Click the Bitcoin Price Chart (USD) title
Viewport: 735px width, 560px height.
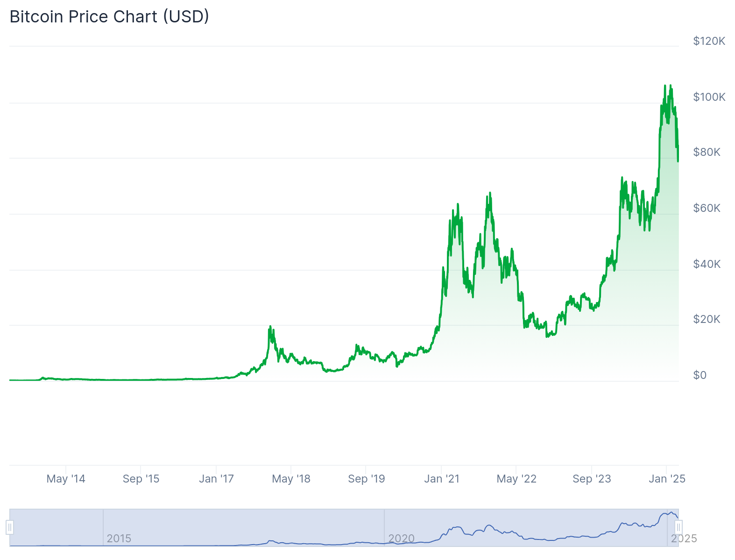click(109, 17)
